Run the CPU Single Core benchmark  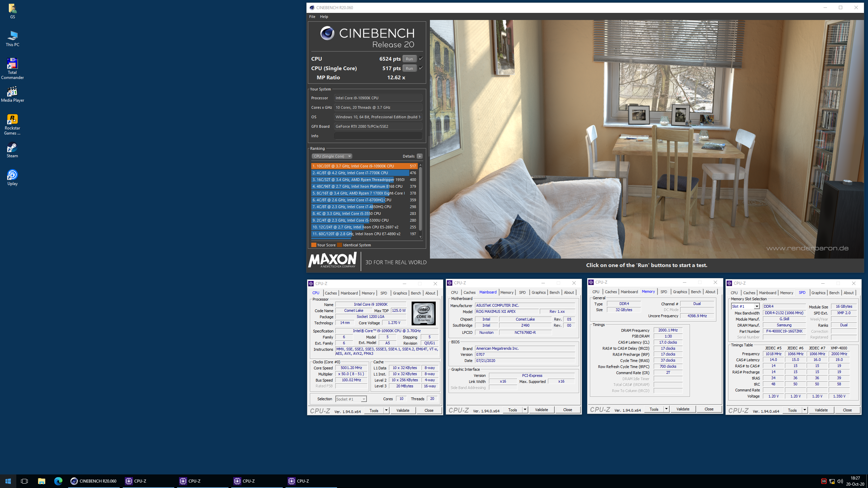[410, 68]
